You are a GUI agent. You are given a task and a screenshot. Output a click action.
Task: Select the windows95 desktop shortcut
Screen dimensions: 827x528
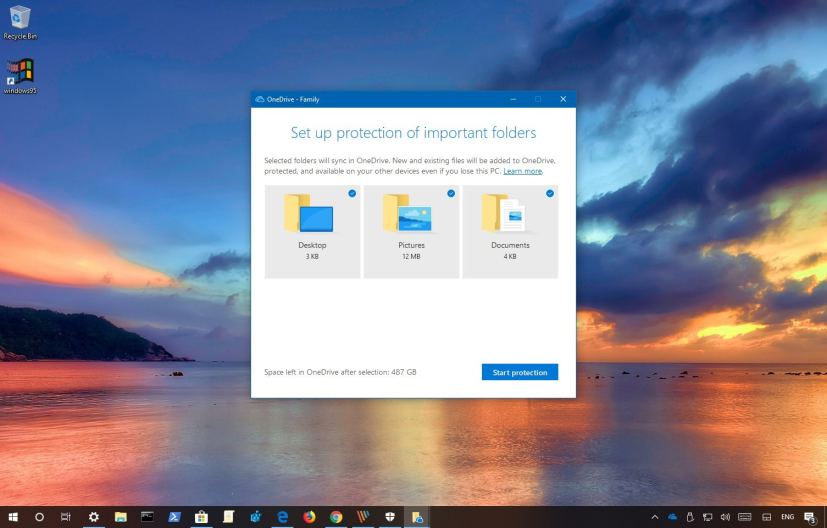click(20, 76)
